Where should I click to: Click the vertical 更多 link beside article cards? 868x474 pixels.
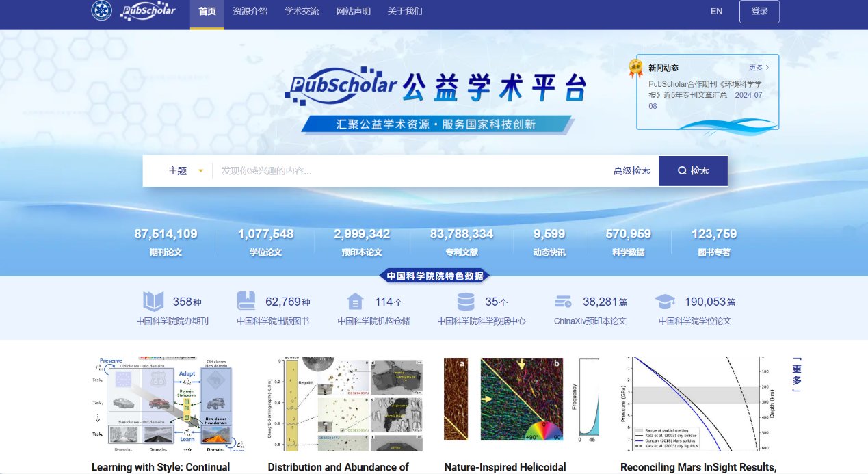[795, 374]
